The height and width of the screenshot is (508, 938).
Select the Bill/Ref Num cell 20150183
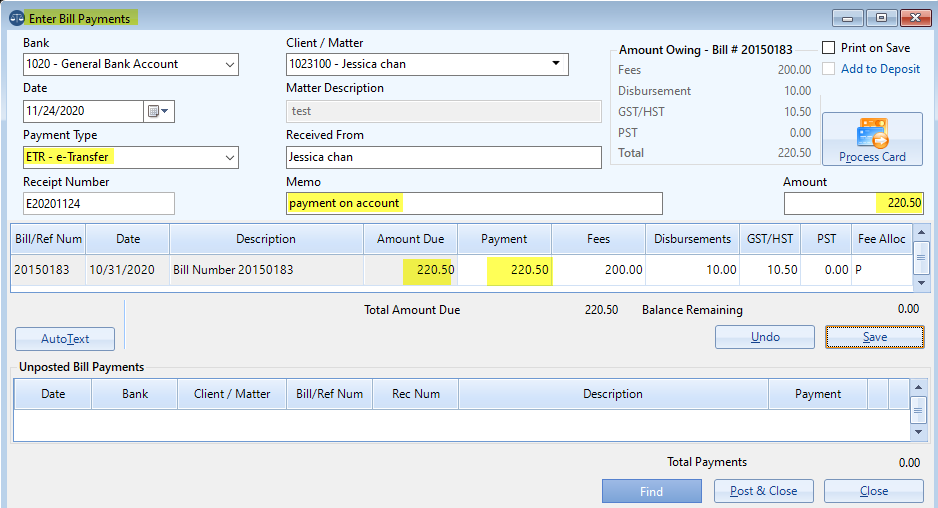pyautogui.click(x=48, y=270)
